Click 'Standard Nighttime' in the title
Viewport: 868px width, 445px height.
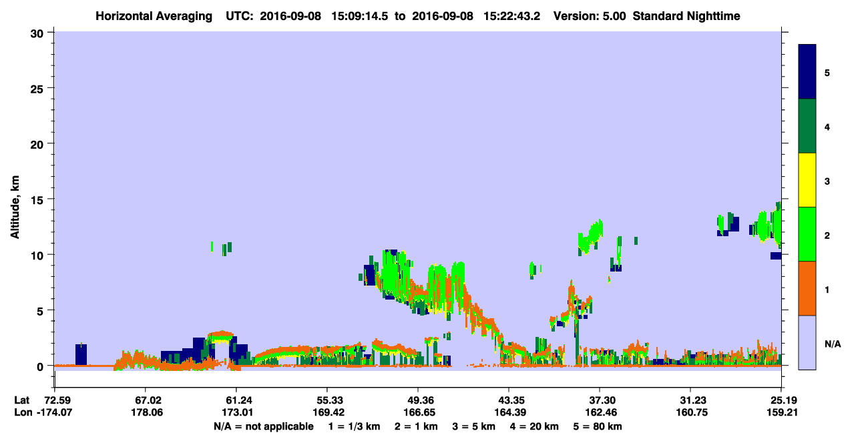[686, 16]
